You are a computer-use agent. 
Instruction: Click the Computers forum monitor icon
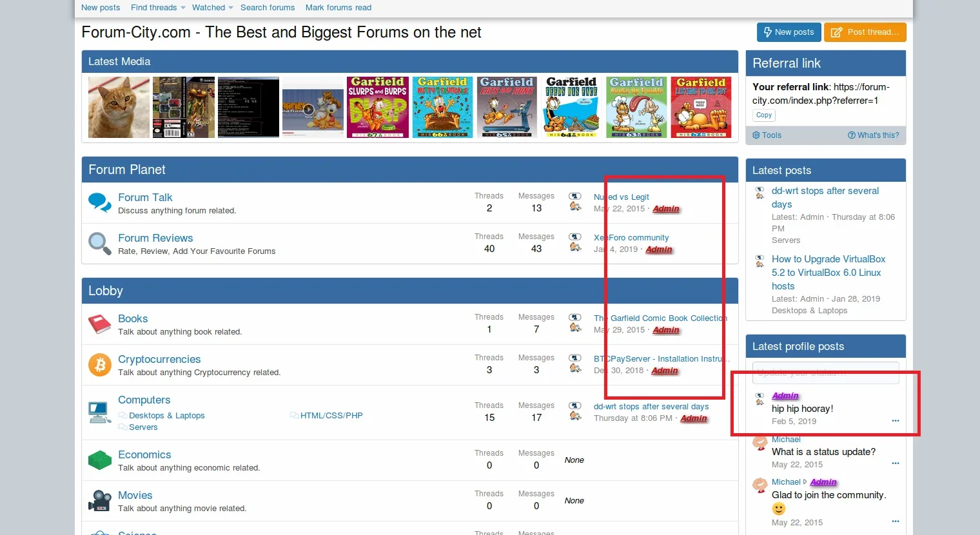click(x=100, y=413)
